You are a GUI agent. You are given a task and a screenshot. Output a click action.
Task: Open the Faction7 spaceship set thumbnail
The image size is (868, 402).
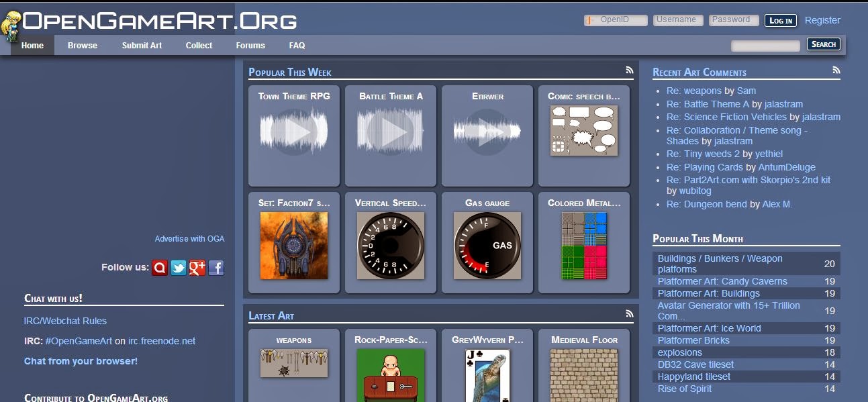click(294, 246)
